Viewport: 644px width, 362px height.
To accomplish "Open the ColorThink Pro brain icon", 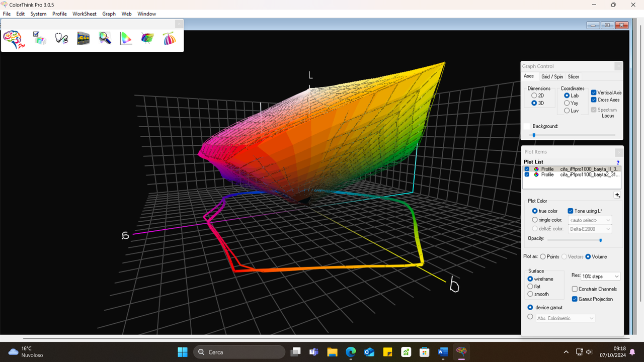I will point(13,39).
